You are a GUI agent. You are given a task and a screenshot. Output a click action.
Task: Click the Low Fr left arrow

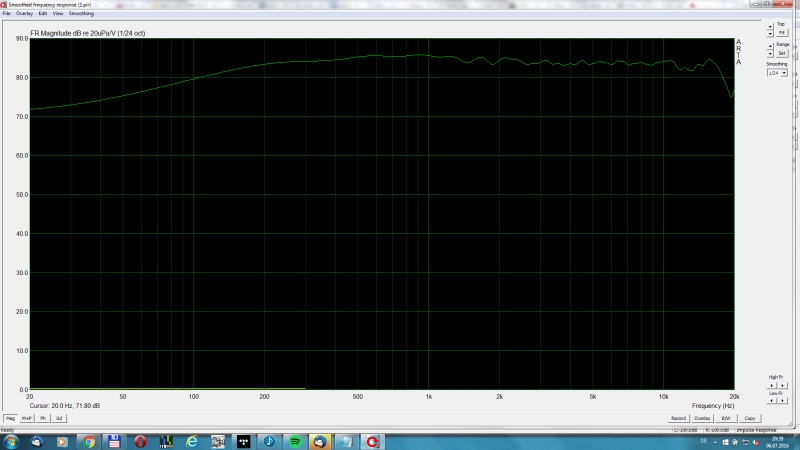(772, 401)
